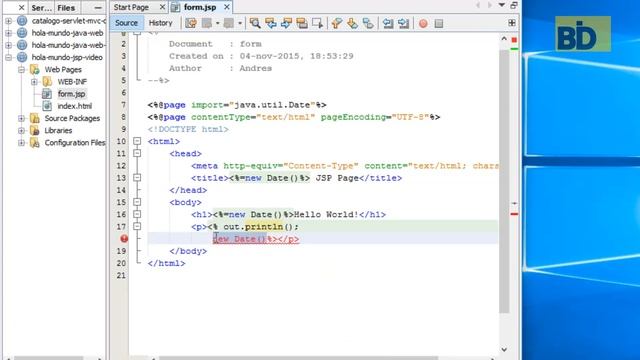Expand Source Packages node
640x360 pixels.
21,118
